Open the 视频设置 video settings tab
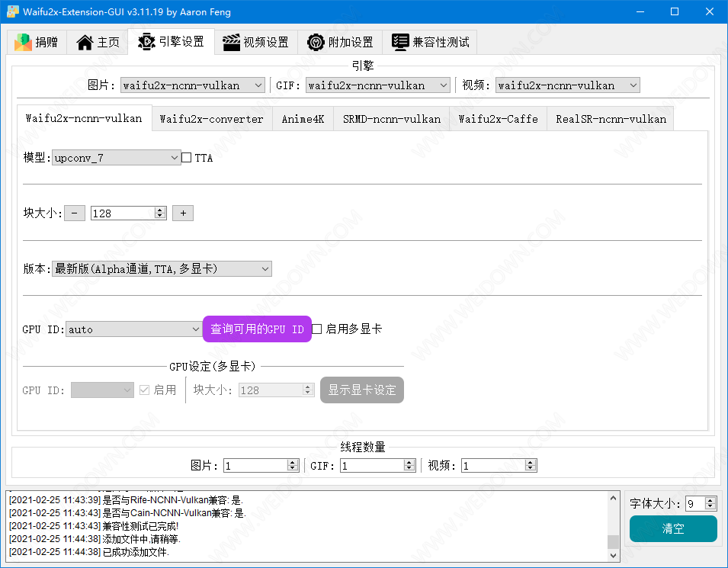Image resolution: width=728 pixels, height=568 pixels. click(256, 42)
